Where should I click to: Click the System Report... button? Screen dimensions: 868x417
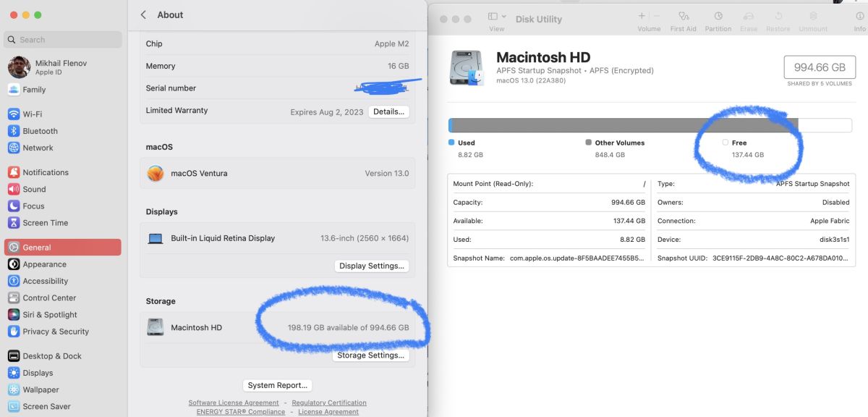coord(278,385)
